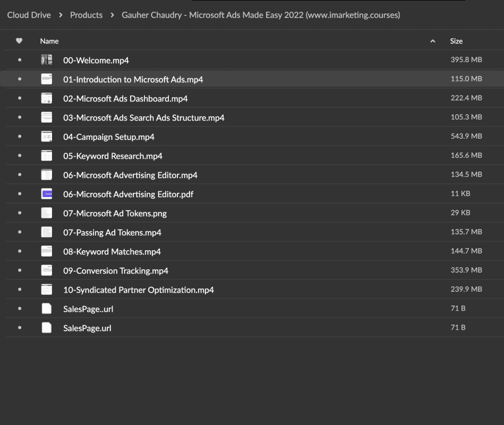Screen dimensions: 504x425
Task: Click file icon for 09-Conversion Tracking.mp4
Action: point(47,270)
